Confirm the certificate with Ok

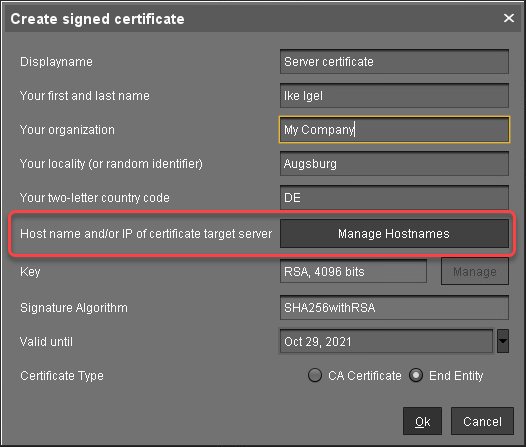click(422, 421)
